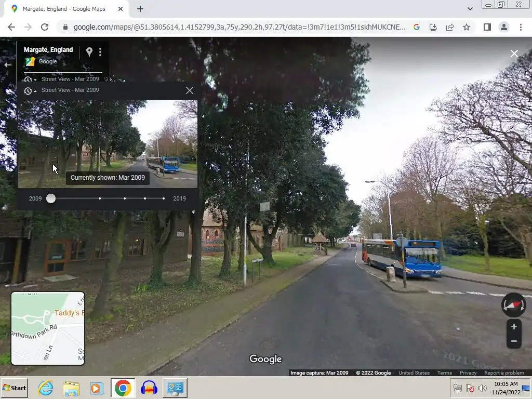The width and height of the screenshot is (532, 399).
Task: Go back with browser back arrow
Action: (11, 27)
